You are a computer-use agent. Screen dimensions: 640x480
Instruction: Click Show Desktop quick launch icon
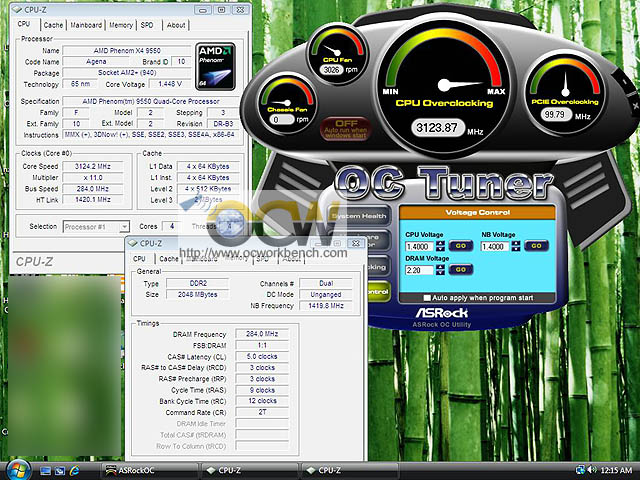pos(45,471)
